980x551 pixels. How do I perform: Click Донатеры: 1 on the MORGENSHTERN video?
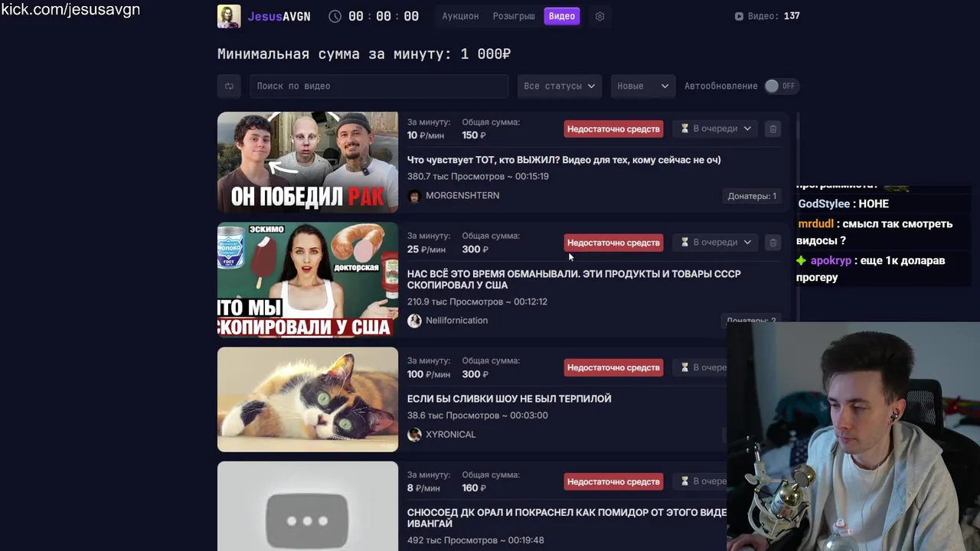[x=752, y=196]
